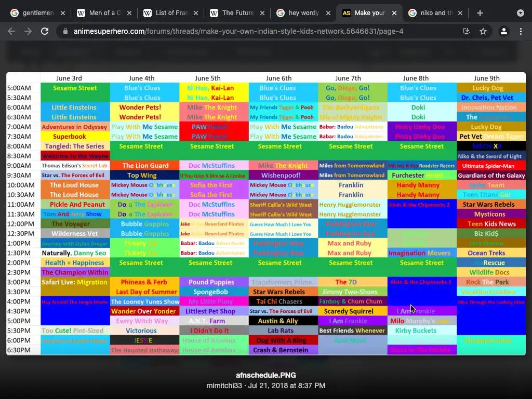This screenshot has height=399, width=532.
Task: Go back to the previous page
Action: point(11,31)
